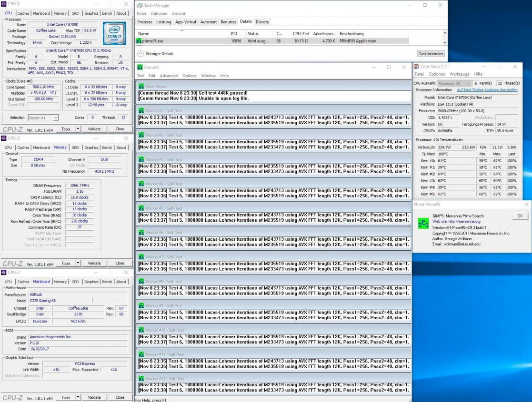Click the Prime95 window title bar icon
Image resolution: width=532 pixels, height=402 pixels.
click(140, 67)
